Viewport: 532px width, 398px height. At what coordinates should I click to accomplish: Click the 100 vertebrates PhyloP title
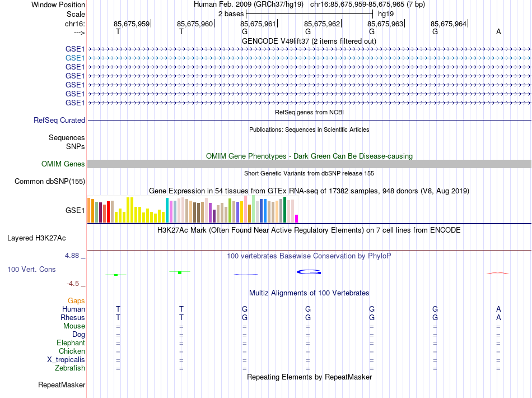[x=309, y=256]
